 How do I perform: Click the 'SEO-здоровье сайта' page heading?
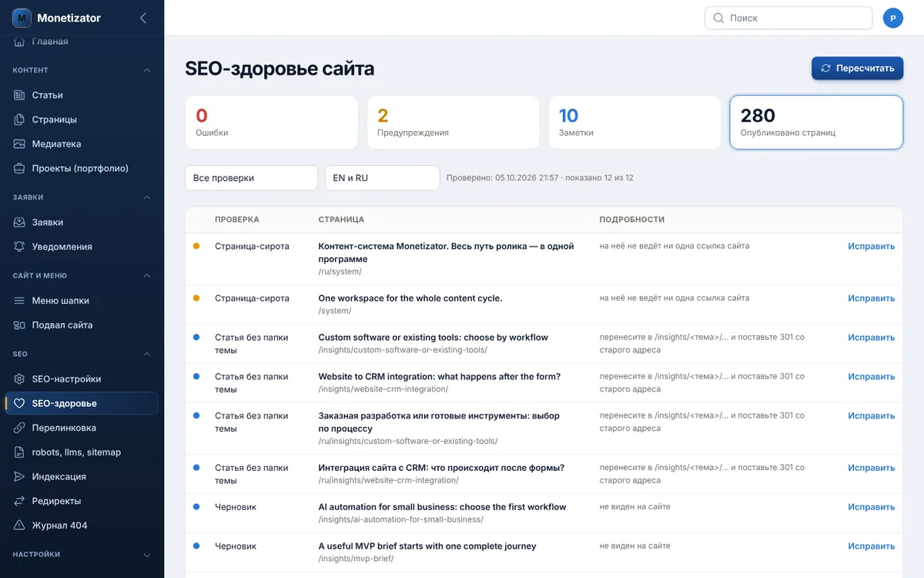280,69
